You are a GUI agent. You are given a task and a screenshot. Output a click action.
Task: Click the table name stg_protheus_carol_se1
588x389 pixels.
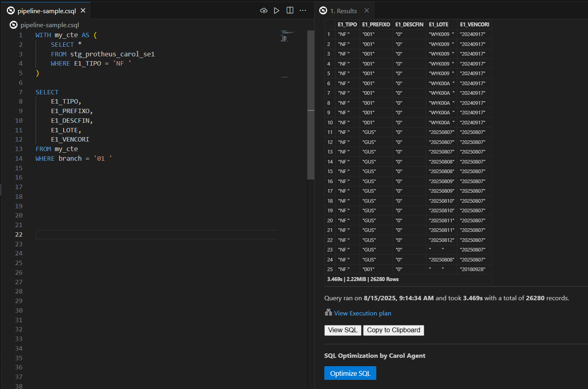point(112,54)
